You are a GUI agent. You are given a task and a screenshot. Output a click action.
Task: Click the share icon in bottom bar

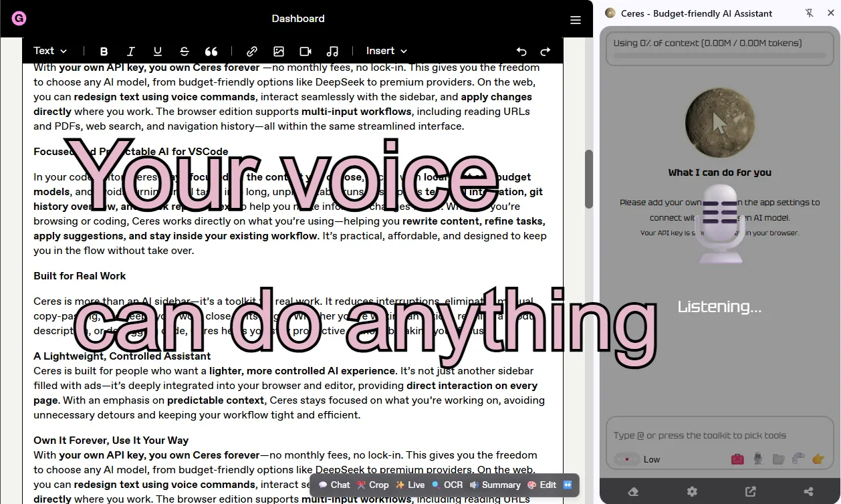click(809, 491)
